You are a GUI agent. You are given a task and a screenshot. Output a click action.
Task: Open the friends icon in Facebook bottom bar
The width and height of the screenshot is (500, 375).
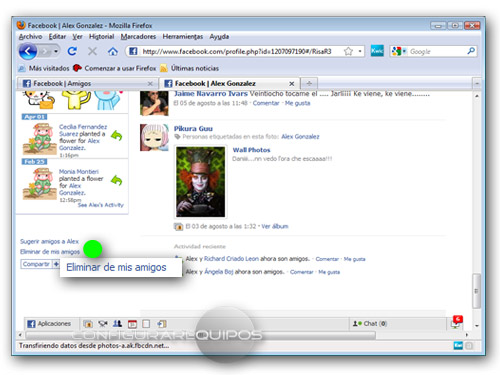pyautogui.click(x=117, y=323)
